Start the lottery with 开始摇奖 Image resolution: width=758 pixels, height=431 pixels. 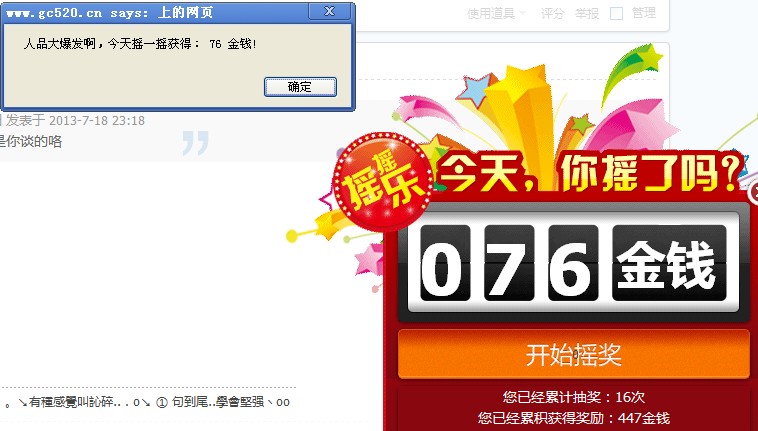pos(573,354)
